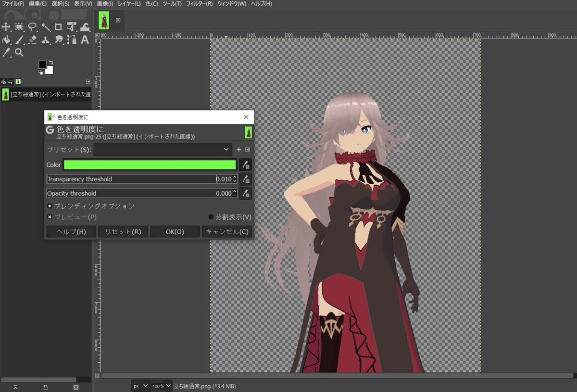This screenshot has height=392, width=577.
Task: Open the ツール(T) tools menu
Action: [x=172, y=4]
